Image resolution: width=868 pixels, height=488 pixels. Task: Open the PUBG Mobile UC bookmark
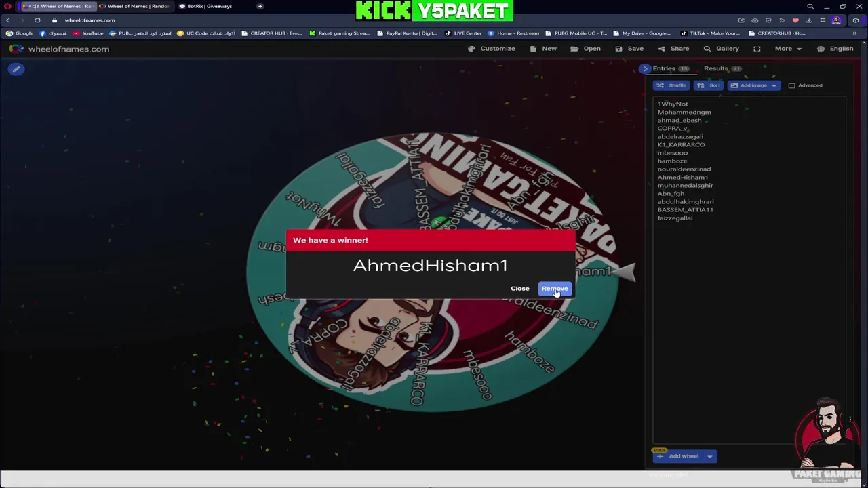576,33
